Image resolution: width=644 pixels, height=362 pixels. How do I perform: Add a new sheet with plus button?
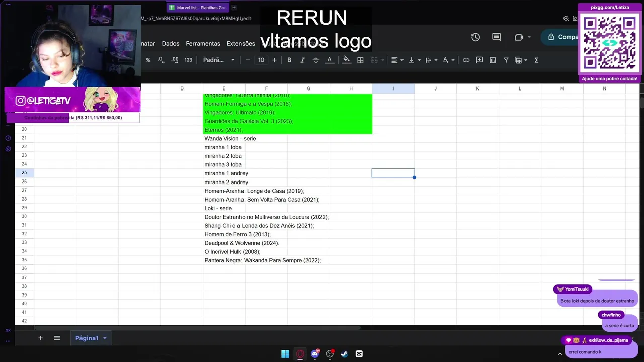pyautogui.click(x=40, y=338)
